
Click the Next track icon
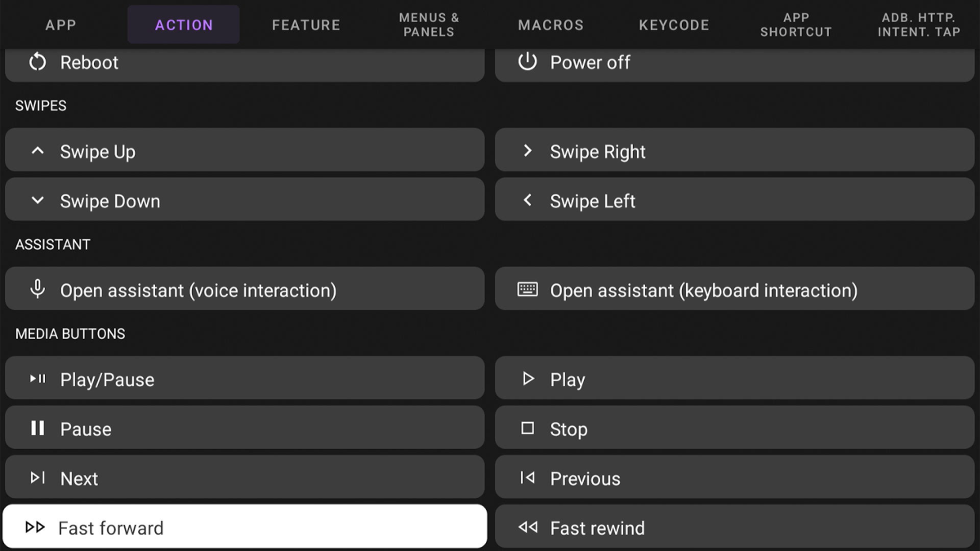tap(38, 478)
